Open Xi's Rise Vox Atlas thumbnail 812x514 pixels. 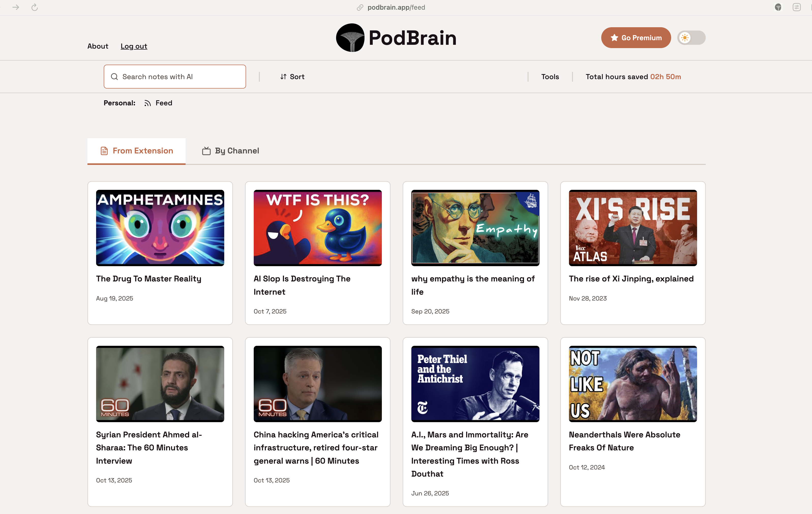(x=633, y=228)
